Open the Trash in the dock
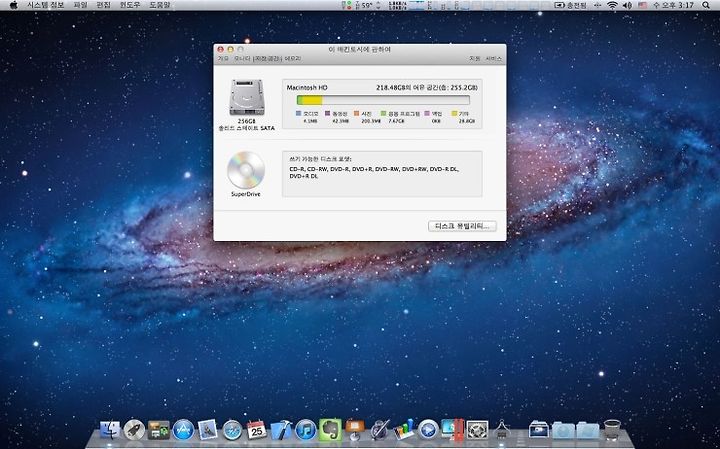Viewport: 720px width, 449px height. click(x=612, y=430)
